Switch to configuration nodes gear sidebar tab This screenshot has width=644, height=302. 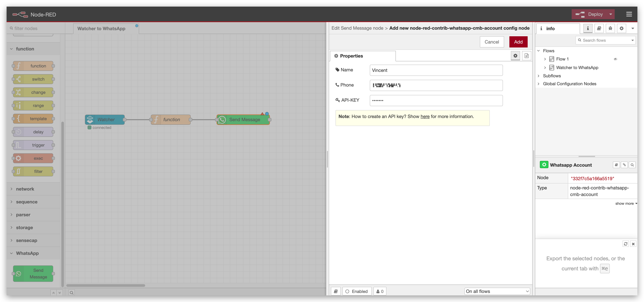[621, 29]
